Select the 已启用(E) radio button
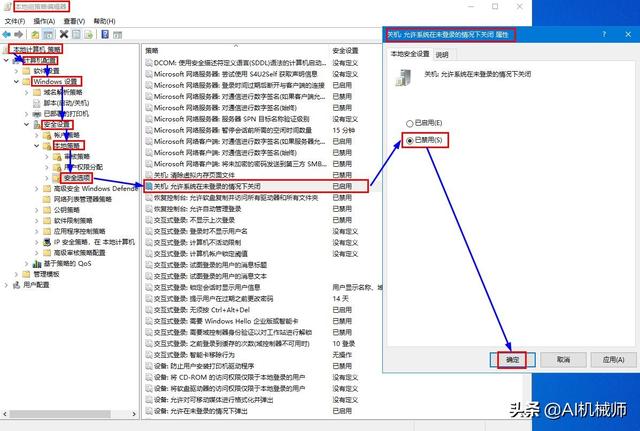Screen dimensions: 640x431 (x=410, y=123)
